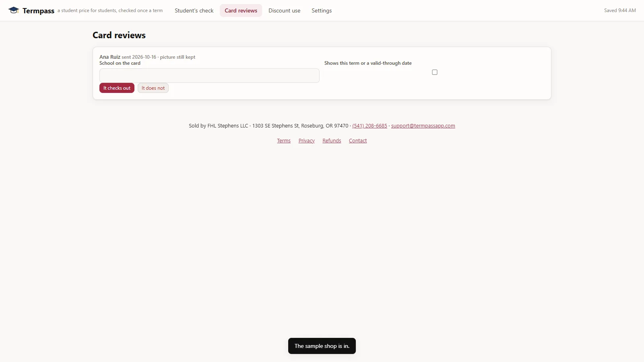
Task: Dismiss the 'sample shop is in' toast
Action: 322,346
